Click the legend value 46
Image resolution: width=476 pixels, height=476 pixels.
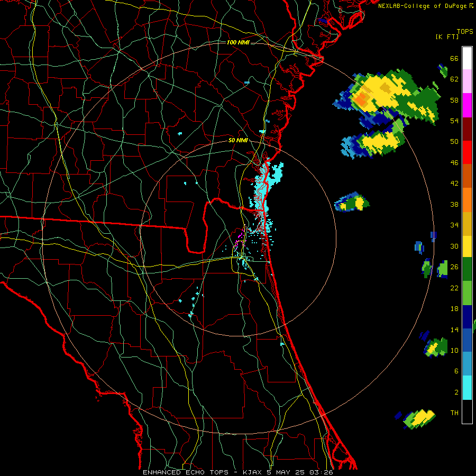click(x=454, y=163)
